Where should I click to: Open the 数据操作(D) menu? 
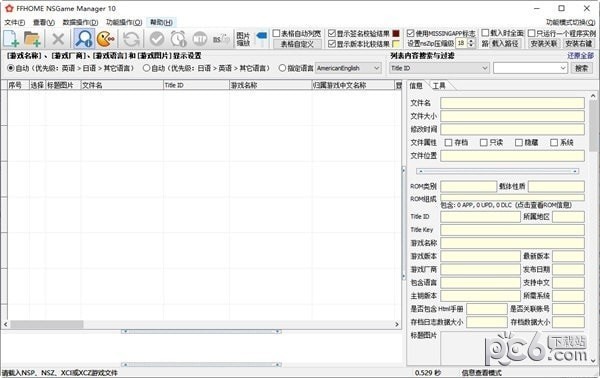(x=80, y=22)
